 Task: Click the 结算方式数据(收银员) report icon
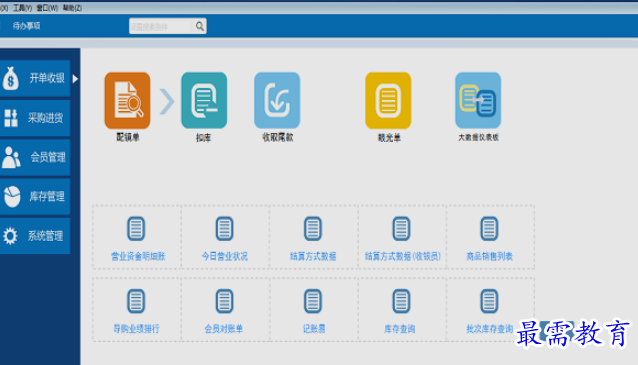[x=401, y=229]
